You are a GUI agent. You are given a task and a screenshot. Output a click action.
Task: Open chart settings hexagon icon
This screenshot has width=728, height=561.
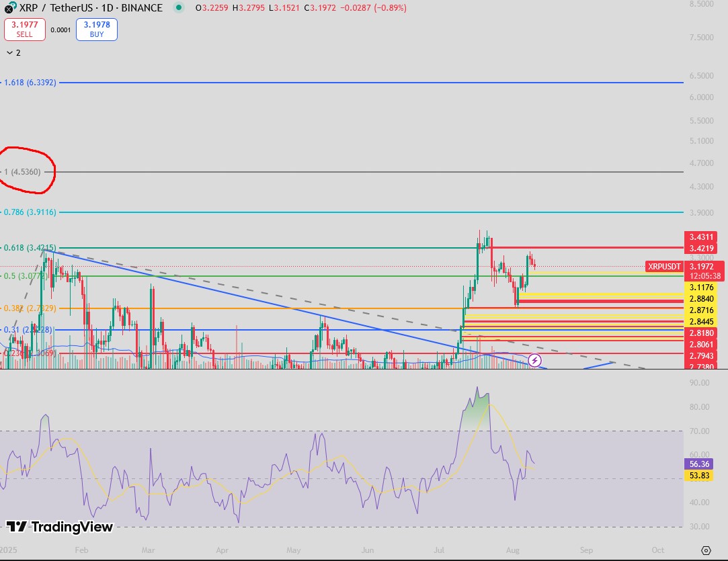[x=706, y=550]
